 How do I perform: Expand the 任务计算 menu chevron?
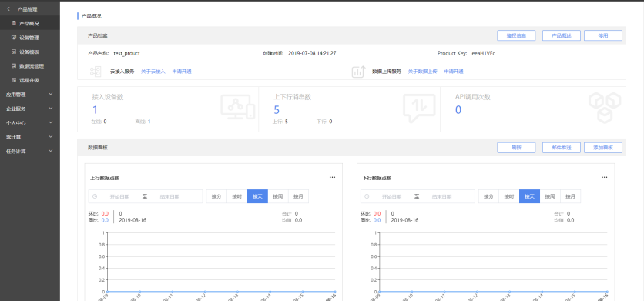point(51,151)
